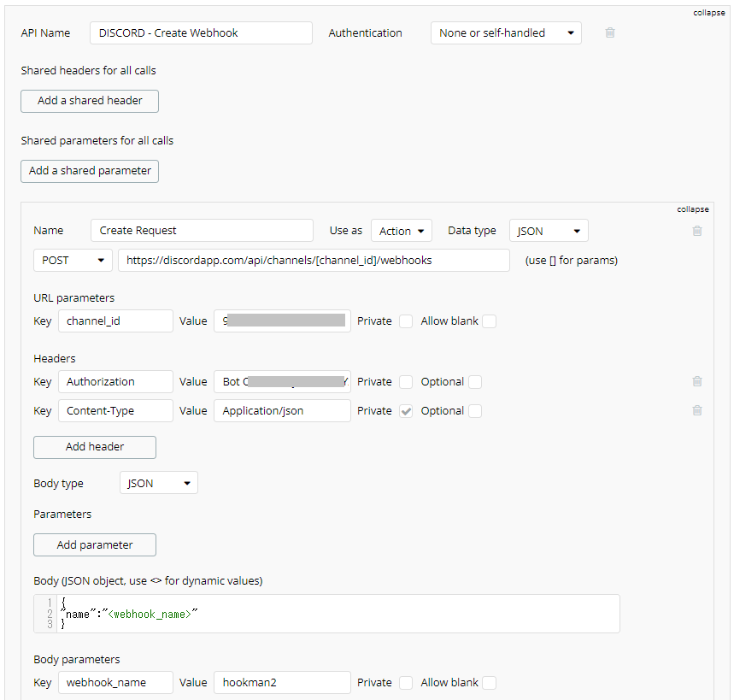Edit the API Name text field

pyautogui.click(x=201, y=33)
